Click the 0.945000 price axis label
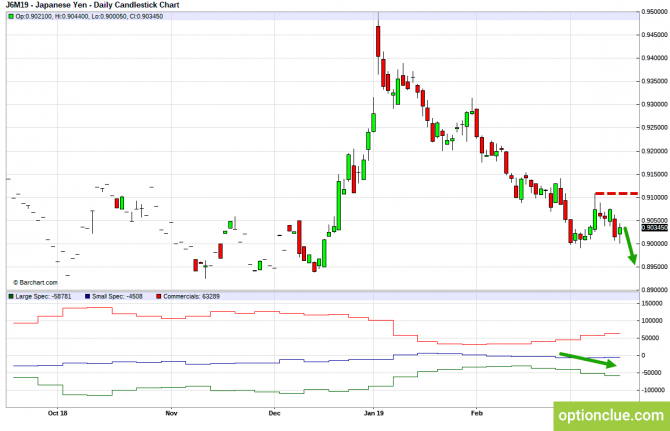The width and height of the screenshot is (670, 431). tap(654, 35)
